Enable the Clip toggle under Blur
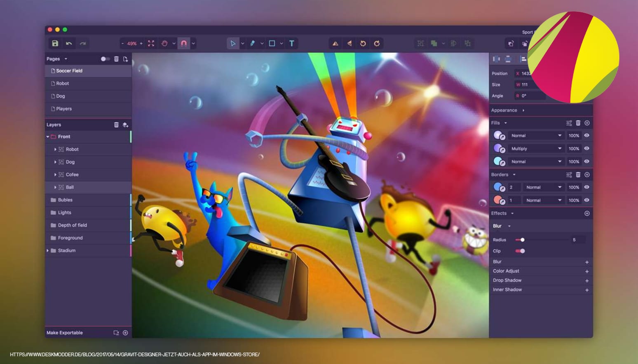 pos(520,251)
